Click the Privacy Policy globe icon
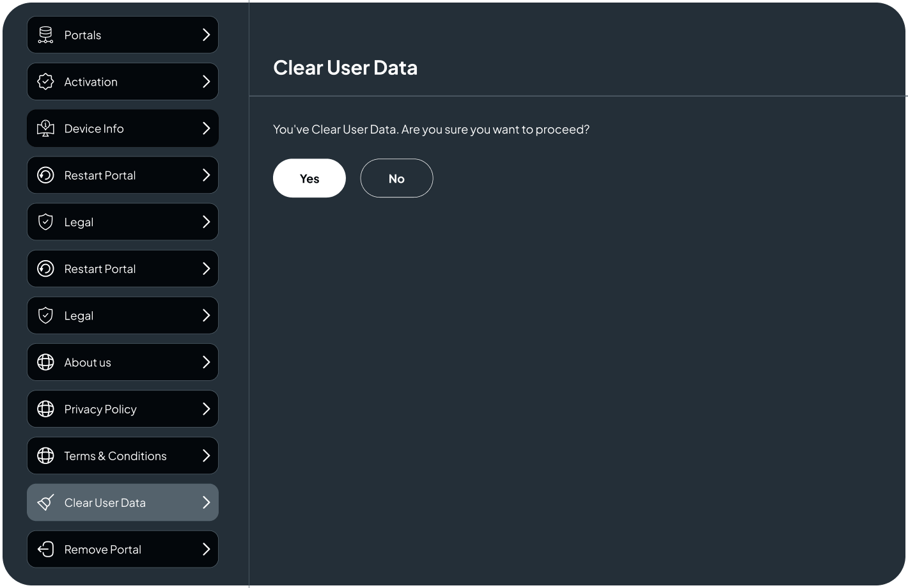The image size is (908, 588). click(45, 409)
